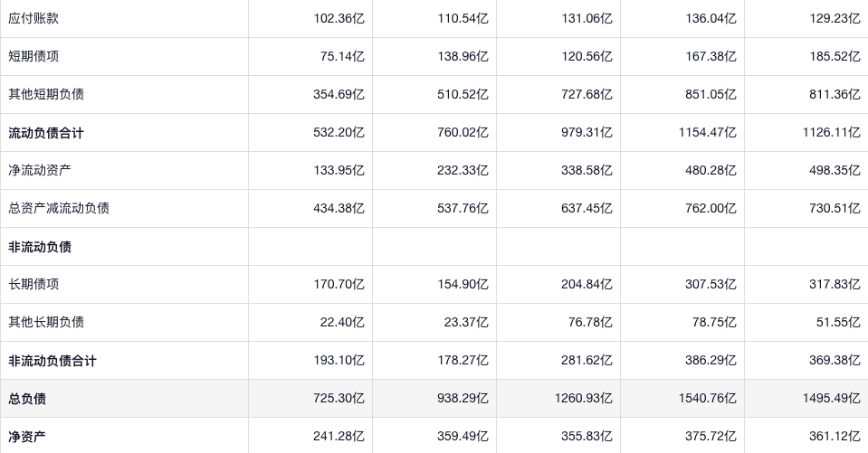
Task: Click the 净资产 row label
Action: coord(27,437)
